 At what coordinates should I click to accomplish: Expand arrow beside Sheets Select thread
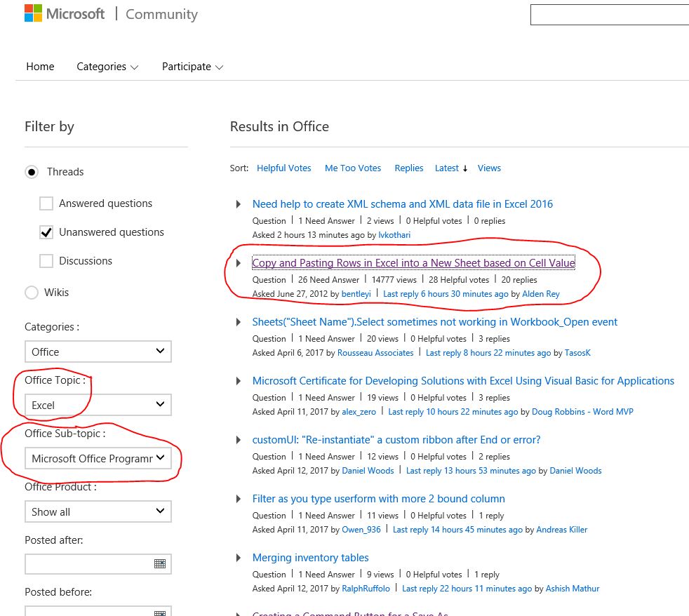[x=239, y=322]
